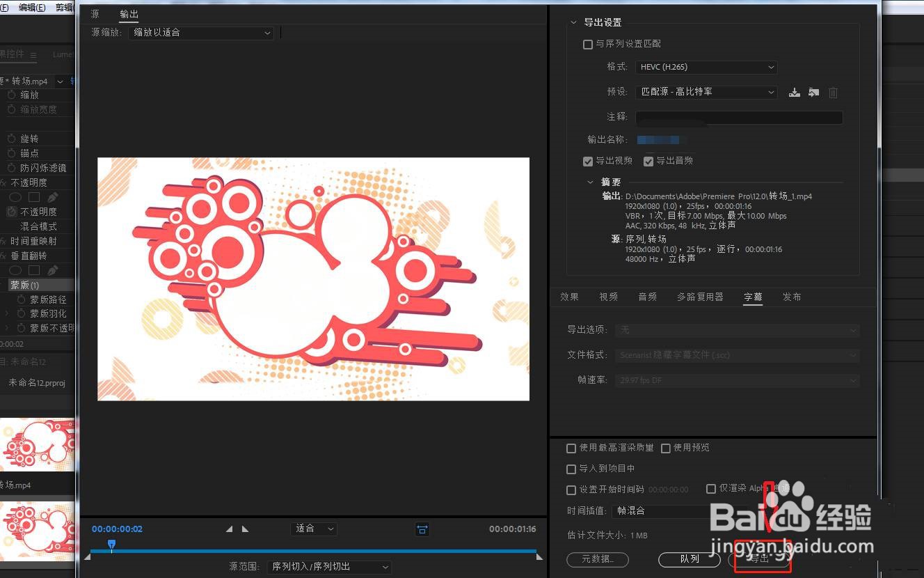This screenshot has height=578, width=924.
Task: Click the blue playhead on preview timeline
Action: pos(111,544)
